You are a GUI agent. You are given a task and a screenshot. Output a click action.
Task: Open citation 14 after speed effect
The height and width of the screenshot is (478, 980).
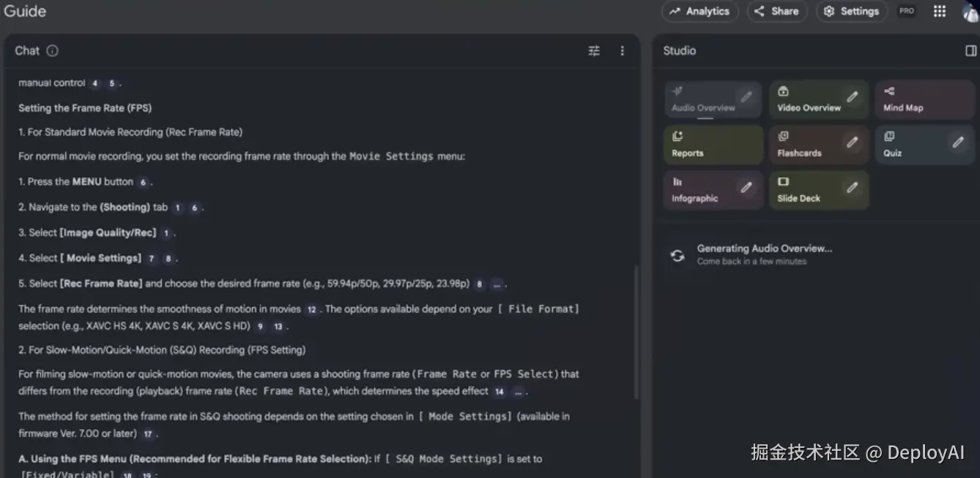click(499, 392)
